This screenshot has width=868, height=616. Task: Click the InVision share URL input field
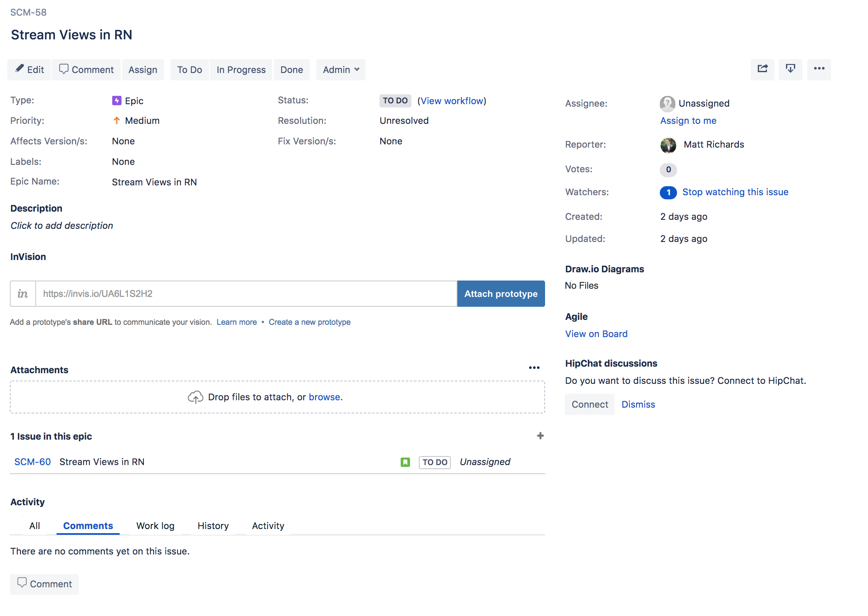coord(246,294)
